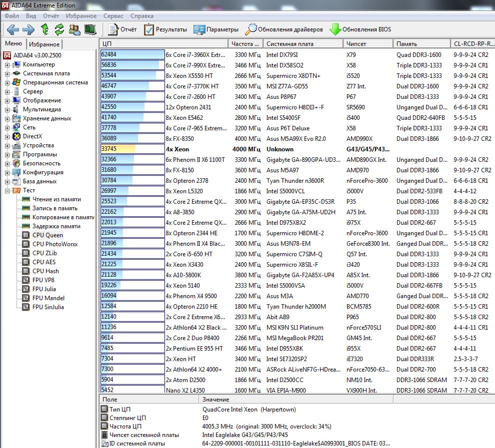
Task: Open the Отчёт report toolbar button
Action: point(122,29)
